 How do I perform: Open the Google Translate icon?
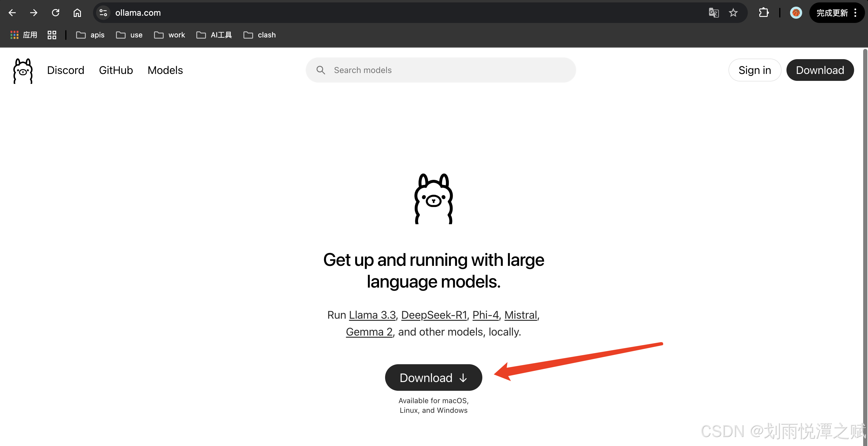[x=713, y=13]
